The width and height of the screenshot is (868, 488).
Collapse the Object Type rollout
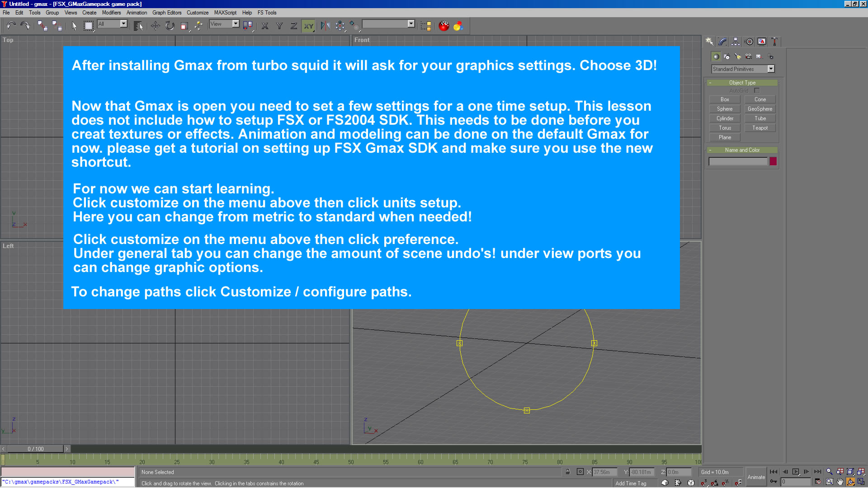click(x=742, y=83)
